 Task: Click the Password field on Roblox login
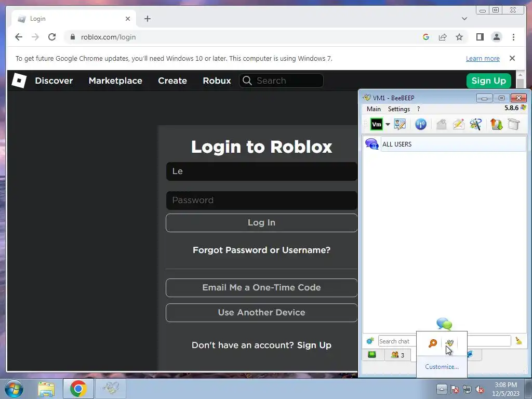262,200
